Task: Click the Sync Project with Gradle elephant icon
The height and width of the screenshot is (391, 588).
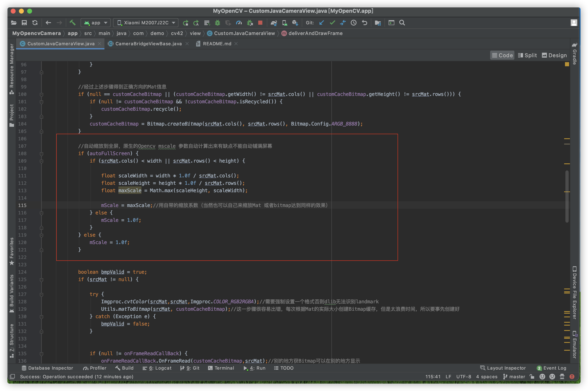Action: tap(274, 23)
